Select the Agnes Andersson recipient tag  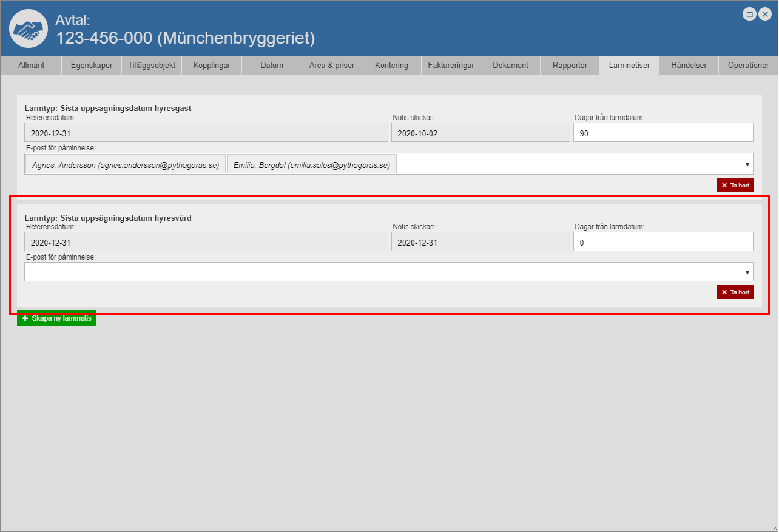click(126, 164)
